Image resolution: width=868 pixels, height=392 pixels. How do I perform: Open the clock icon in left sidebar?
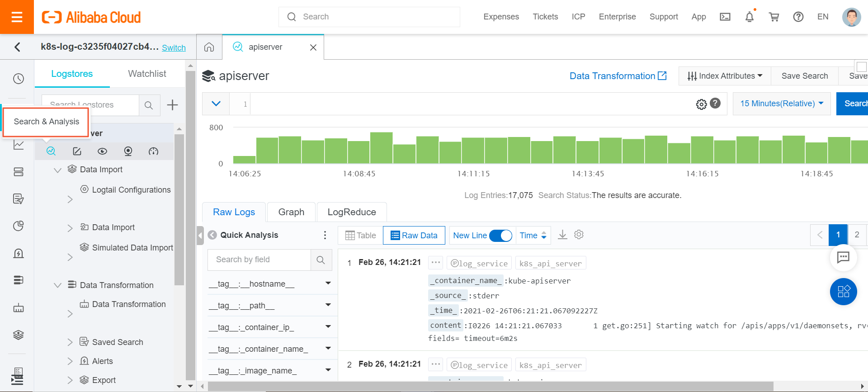pos(19,79)
